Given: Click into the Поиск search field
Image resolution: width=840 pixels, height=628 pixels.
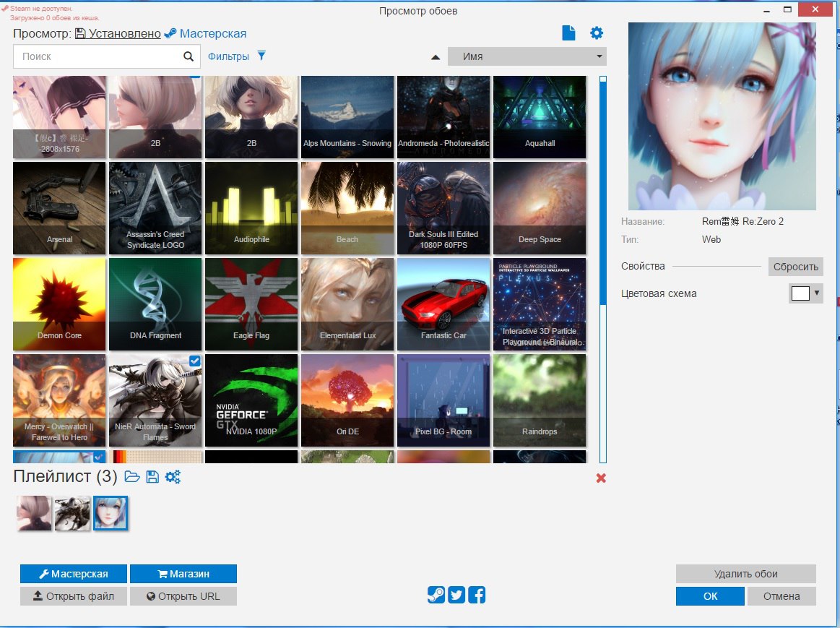Looking at the screenshot, I should coord(107,56).
